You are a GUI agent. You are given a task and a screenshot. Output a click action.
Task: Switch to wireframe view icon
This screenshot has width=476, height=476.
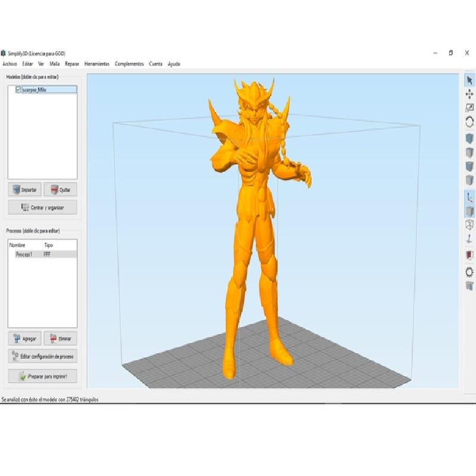coord(469,225)
